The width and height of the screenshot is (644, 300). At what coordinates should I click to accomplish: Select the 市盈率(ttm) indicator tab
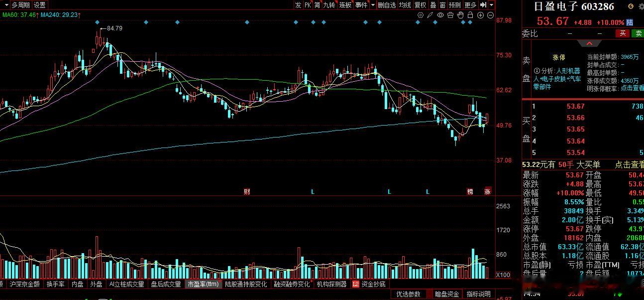coord(203,284)
